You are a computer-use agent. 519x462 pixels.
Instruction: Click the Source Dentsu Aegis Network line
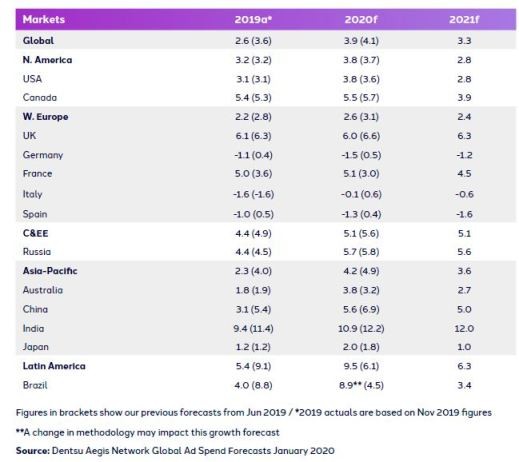point(175,451)
